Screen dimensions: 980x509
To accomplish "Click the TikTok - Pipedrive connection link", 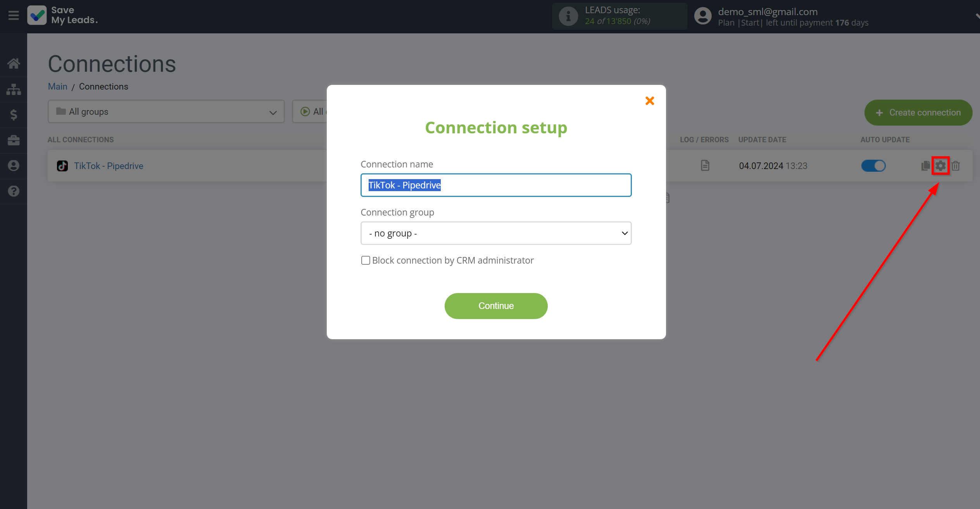I will [x=109, y=166].
